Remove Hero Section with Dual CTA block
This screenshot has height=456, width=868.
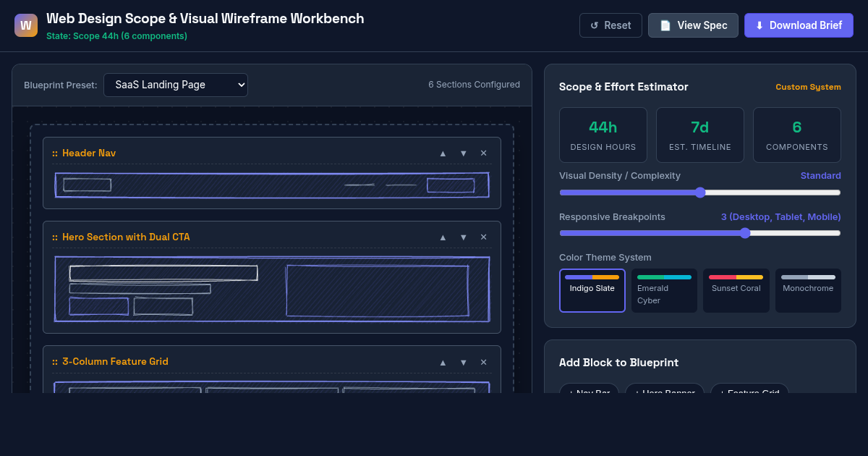tap(483, 237)
